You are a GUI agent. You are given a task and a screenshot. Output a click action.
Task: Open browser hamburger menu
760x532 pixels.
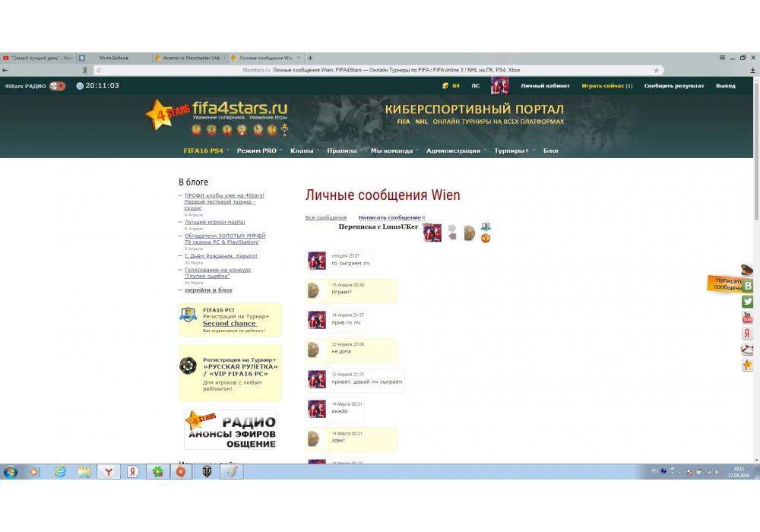722,58
